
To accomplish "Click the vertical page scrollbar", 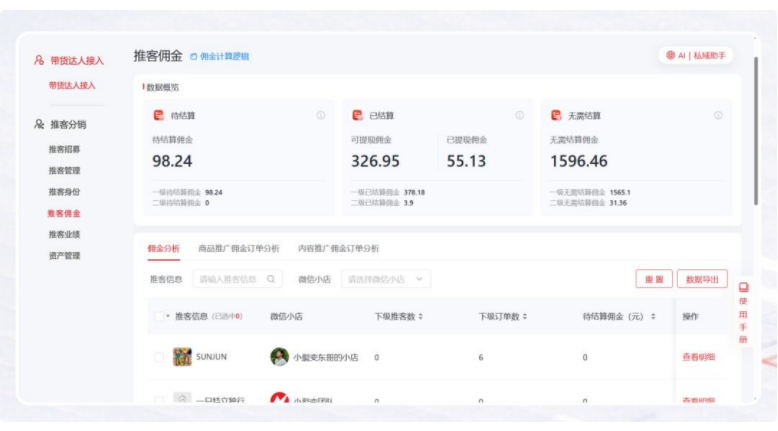I will 756,131.
